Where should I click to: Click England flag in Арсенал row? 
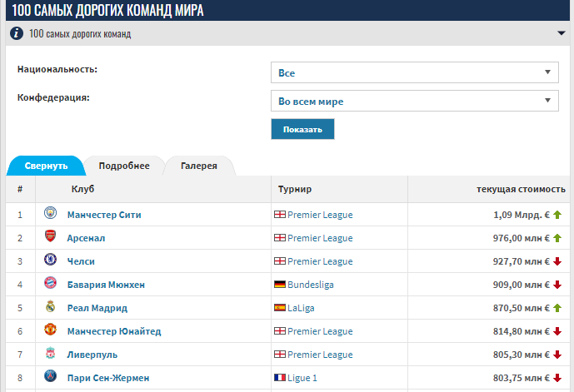pyautogui.click(x=280, y=238)
